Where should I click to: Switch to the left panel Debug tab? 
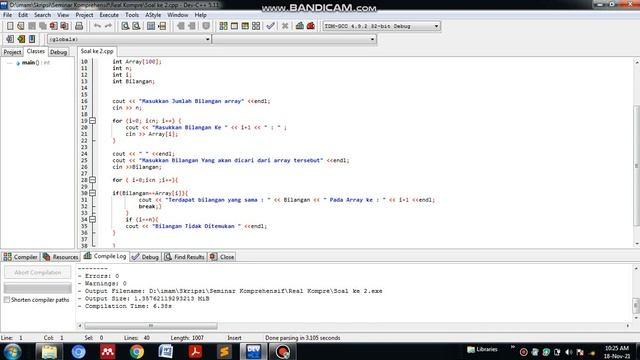pyautogui.click(x=58, y=52)
